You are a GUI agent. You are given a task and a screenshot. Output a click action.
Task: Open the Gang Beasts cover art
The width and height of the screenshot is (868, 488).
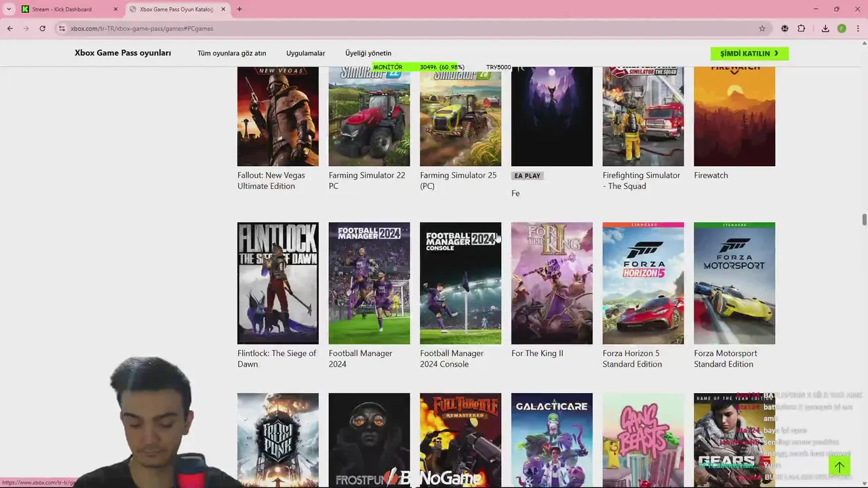(x=644, y=441)
